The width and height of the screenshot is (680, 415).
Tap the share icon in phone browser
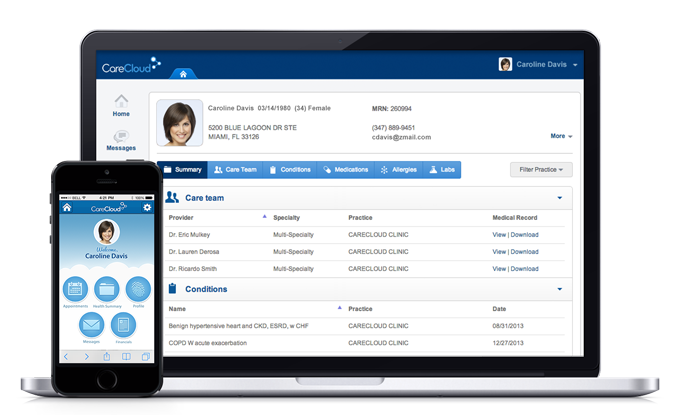point(107,356)
